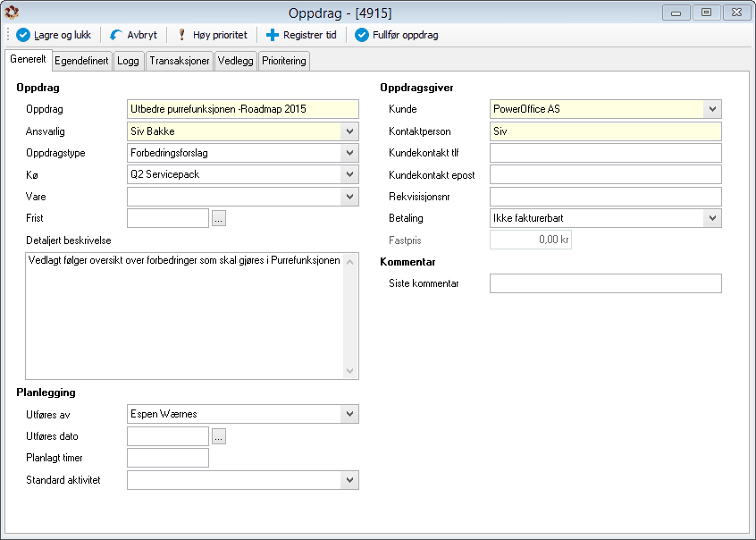Viewport: 756px width, 540px height.
Task: Click the Kontaktperson input field
Action: pos(606,131)
